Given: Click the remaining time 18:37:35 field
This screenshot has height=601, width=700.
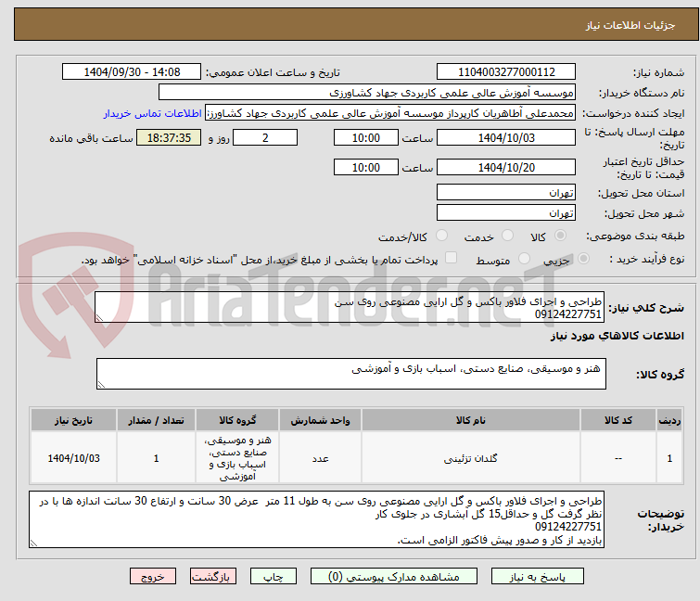Looking at the screenshot, I should pos(169,137).
